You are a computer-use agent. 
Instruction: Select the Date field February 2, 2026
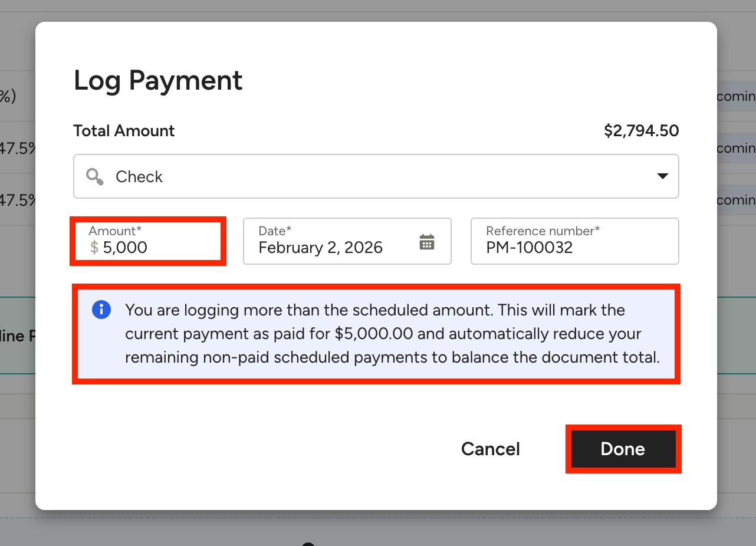click(x=347, y=241)
